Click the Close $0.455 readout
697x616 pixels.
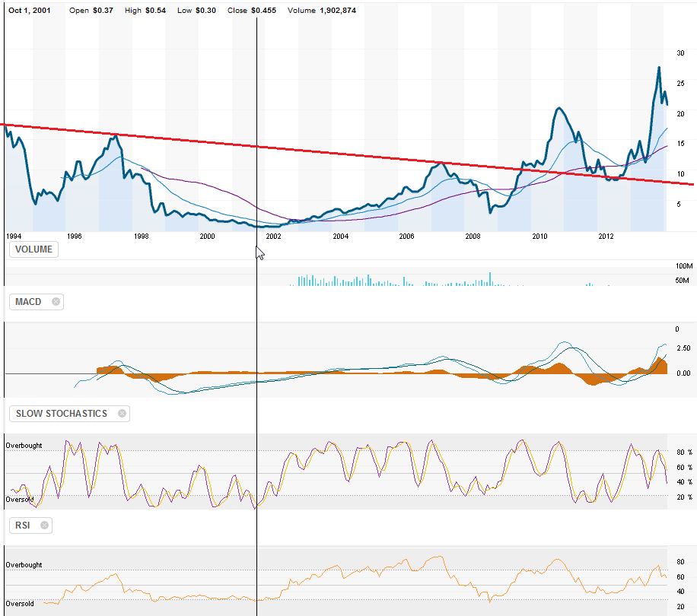(259, 11)
